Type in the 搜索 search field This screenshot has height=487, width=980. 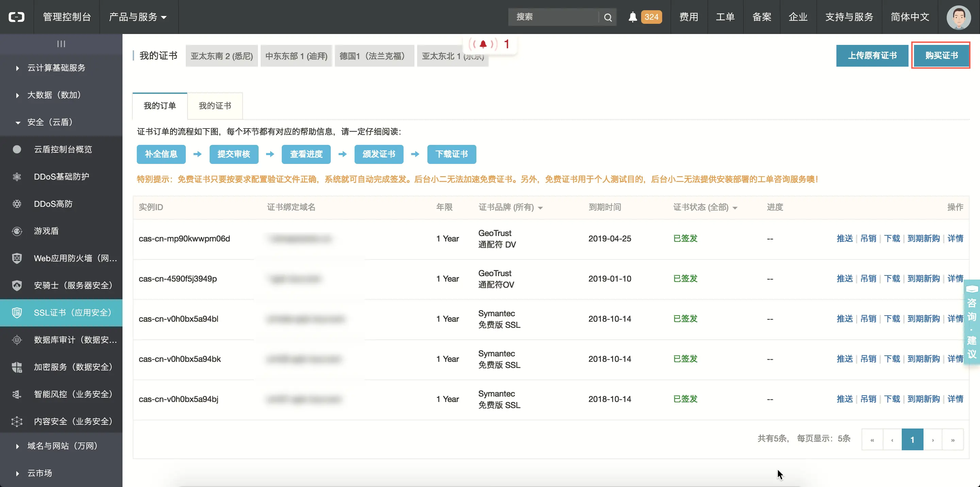554,17
